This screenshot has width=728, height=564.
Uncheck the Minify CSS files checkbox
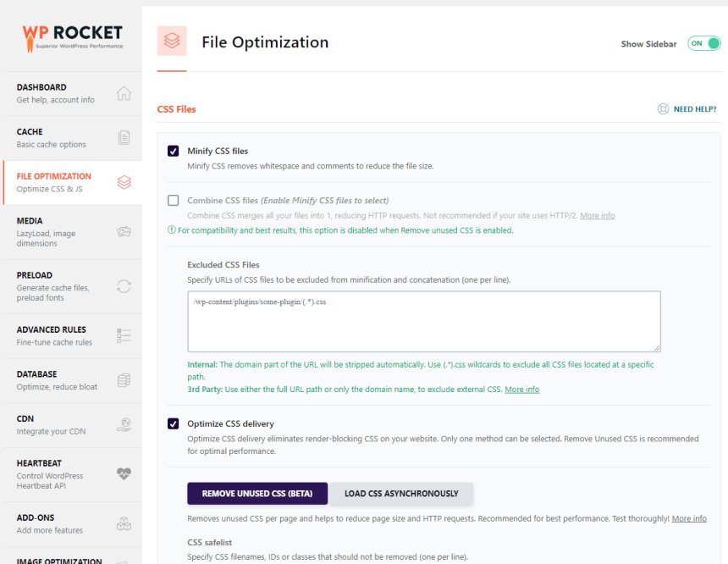tap(174, 151)
